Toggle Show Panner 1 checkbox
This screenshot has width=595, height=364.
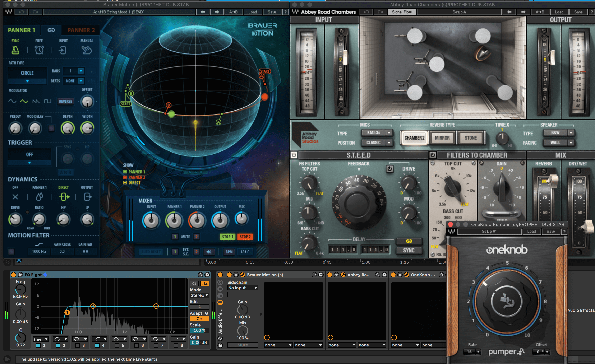pos(125,172)
